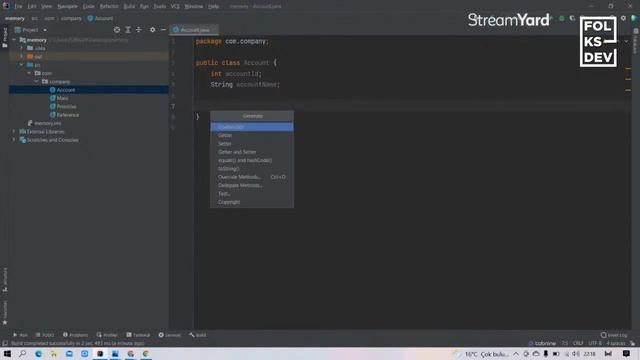640x360 pixels.
Task: Select memory.iml file in project tree
Action: [44, 123]
